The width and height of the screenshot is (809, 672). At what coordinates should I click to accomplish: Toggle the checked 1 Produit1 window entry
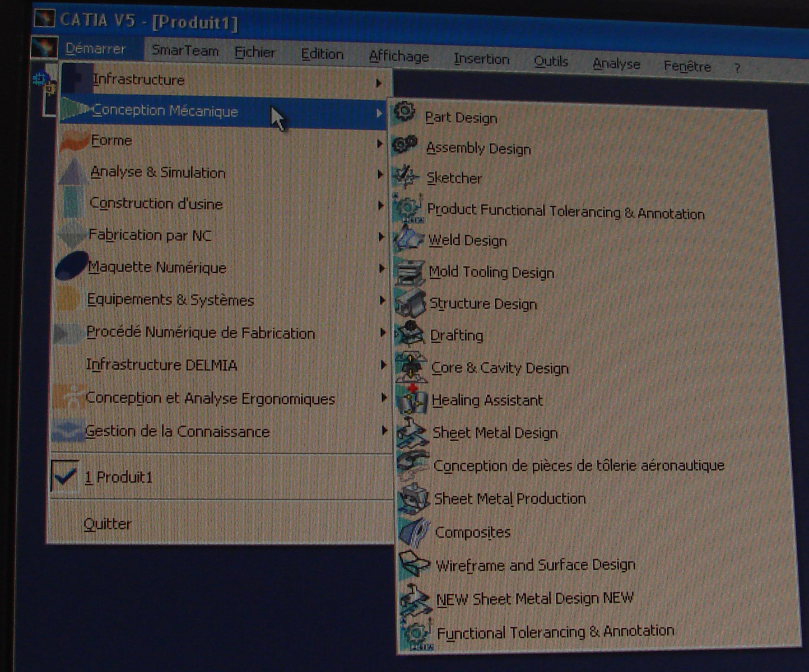pyautogui.click(x=65, y=477)
